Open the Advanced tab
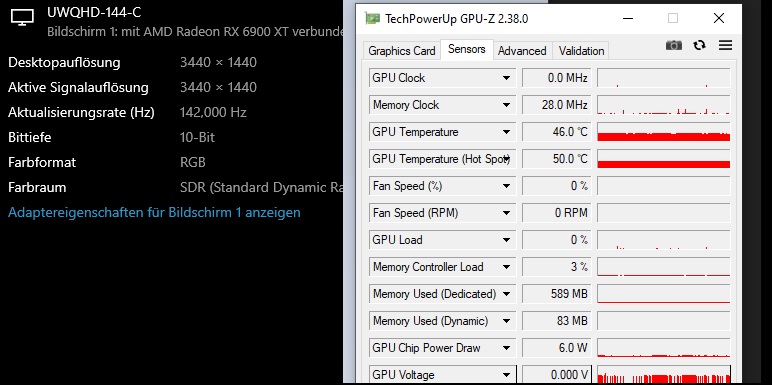The image size is (772, 385). pyautogui.click(x=522, y=51)
